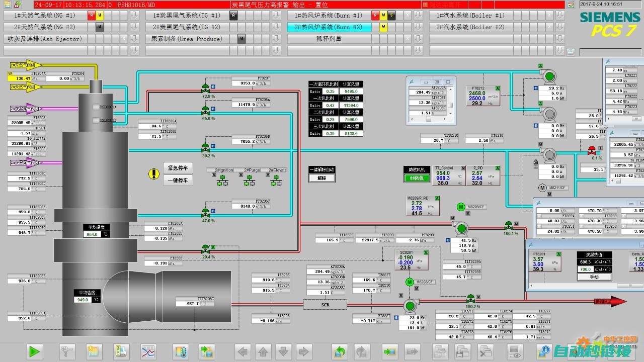Viewport: 644px width, 362px height.
Task: Open the trend curve icon in bottom toolbar
Action: point(148,351)
